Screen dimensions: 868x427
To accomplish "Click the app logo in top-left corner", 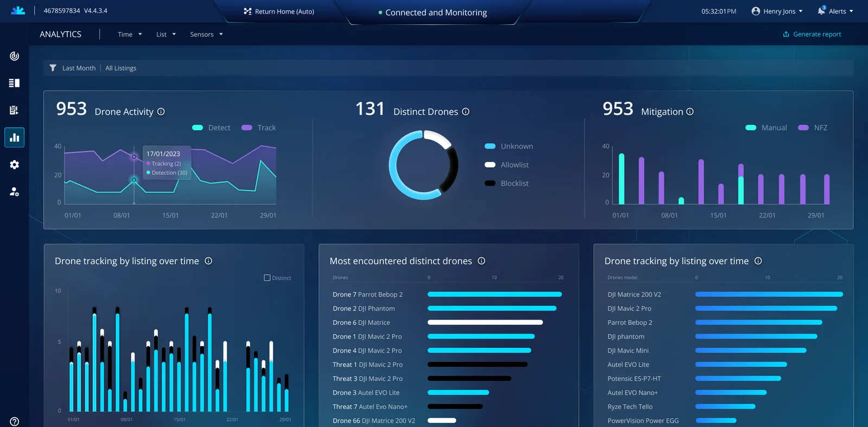I will tap(18, 10).
